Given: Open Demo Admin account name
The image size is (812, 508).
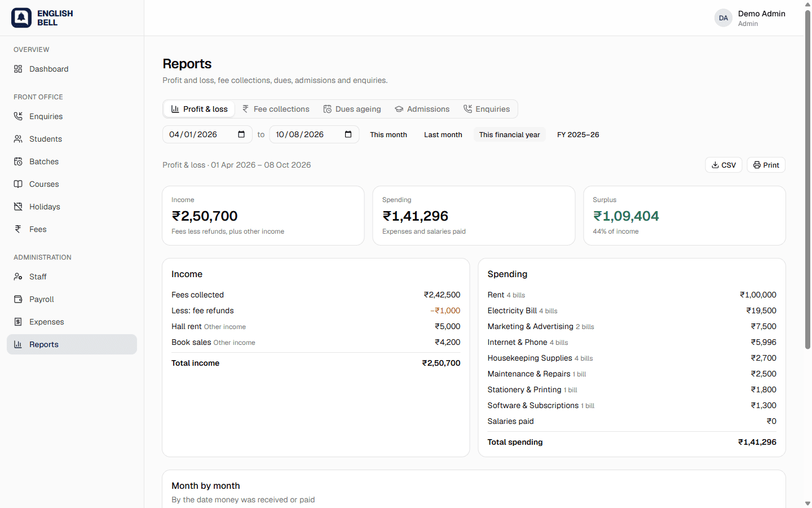Looking at the screenshot, I should pyautogui.click(x=762, y=14).
